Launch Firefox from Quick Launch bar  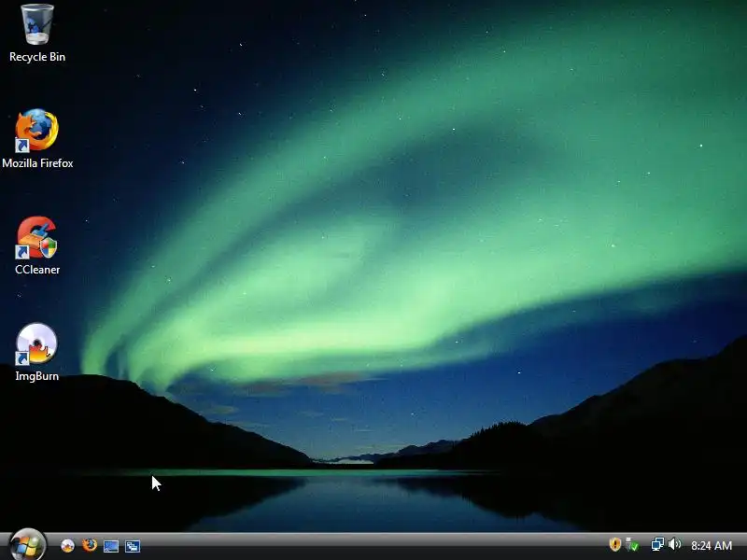[89, 545]
